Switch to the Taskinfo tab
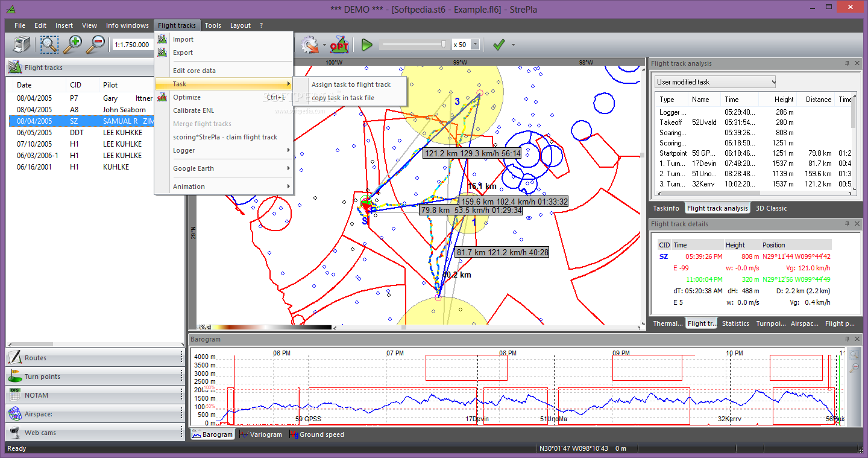 click(666, 208)
